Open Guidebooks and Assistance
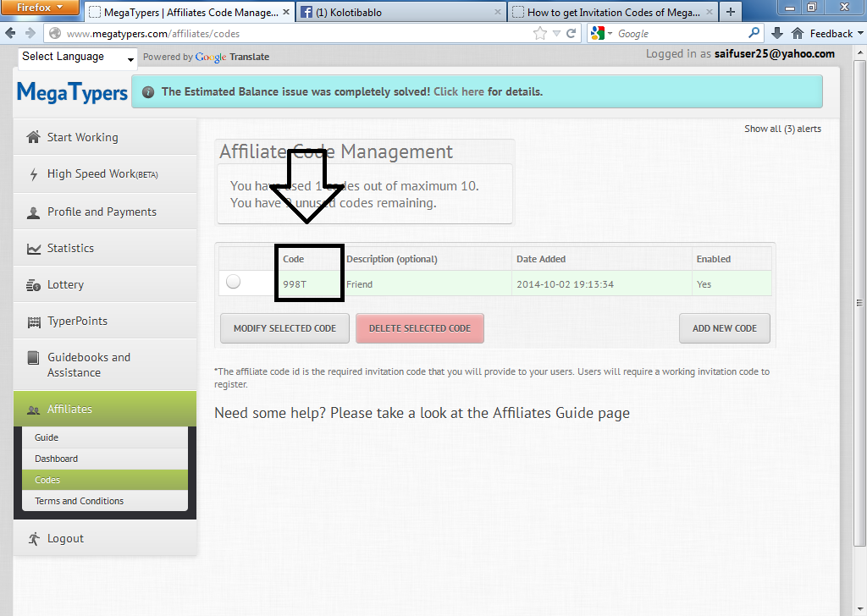 [105, 365]
